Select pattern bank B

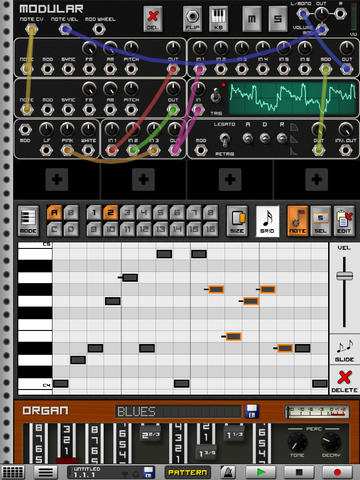[x=71, y=212]
